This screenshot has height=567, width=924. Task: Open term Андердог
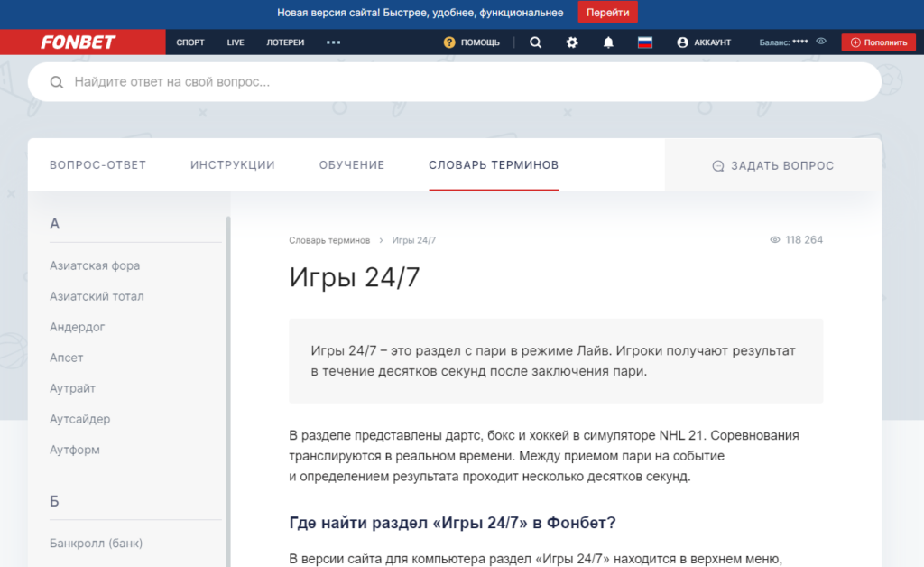(x=78, y=327)
